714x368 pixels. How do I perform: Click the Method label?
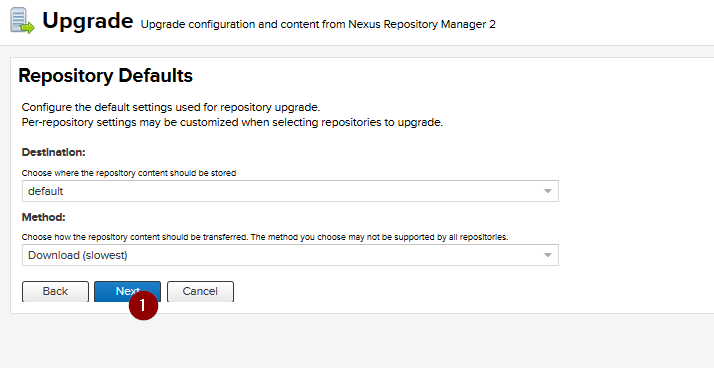[x=44, y=217]
